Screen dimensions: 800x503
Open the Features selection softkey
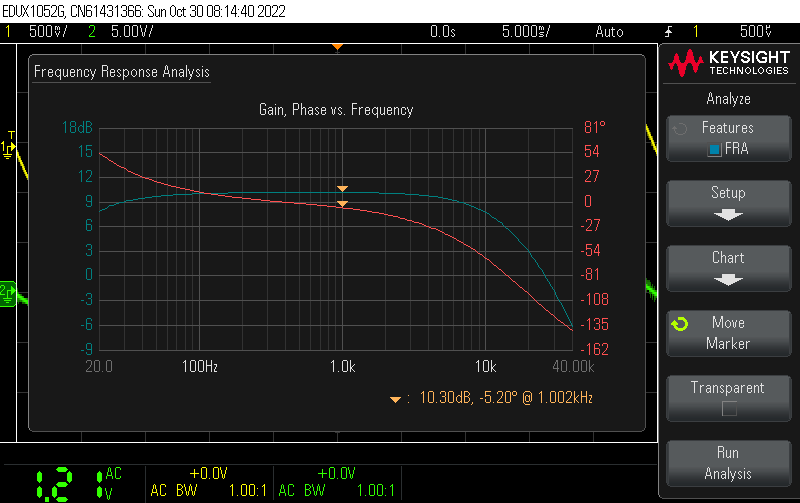tap(728, 138)
